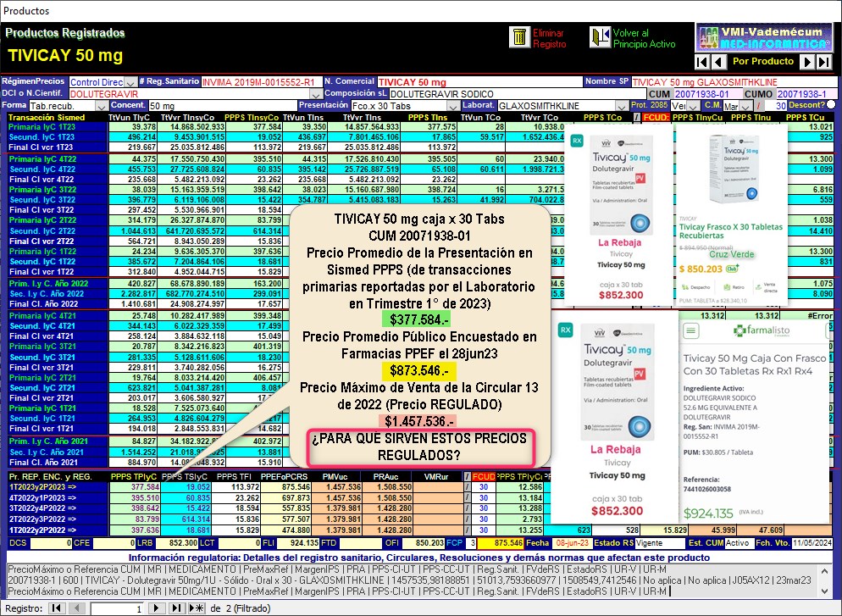The height and width of the screenshot is (616, 842).
Task: Click the Est. CUM Activo field
Action: (x=739, y=543)
